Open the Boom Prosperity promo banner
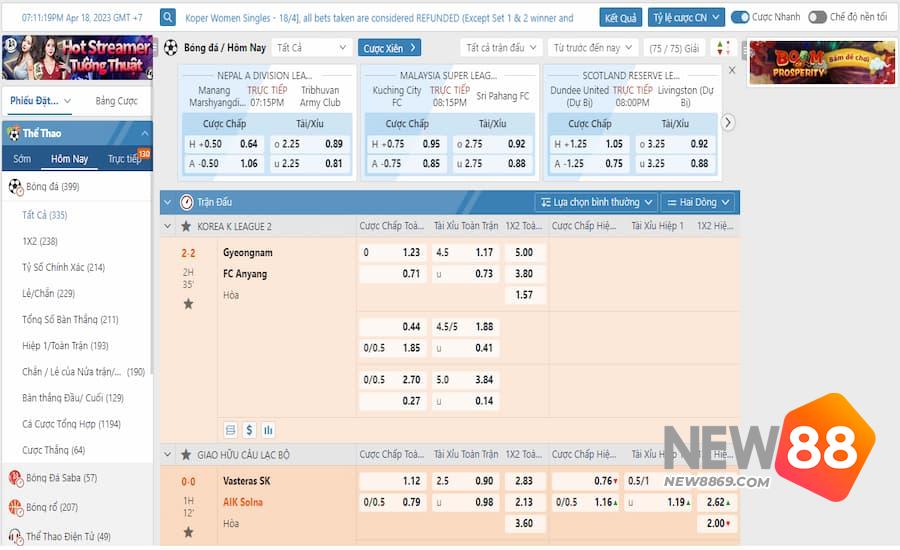900x550 pixels. [821, 63]
